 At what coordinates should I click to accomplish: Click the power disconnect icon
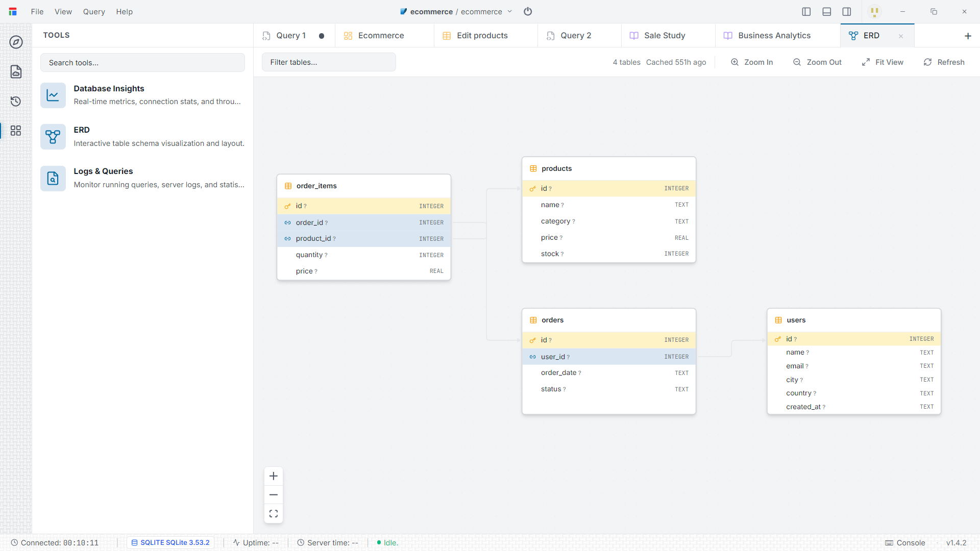click(x=528, y=11)
